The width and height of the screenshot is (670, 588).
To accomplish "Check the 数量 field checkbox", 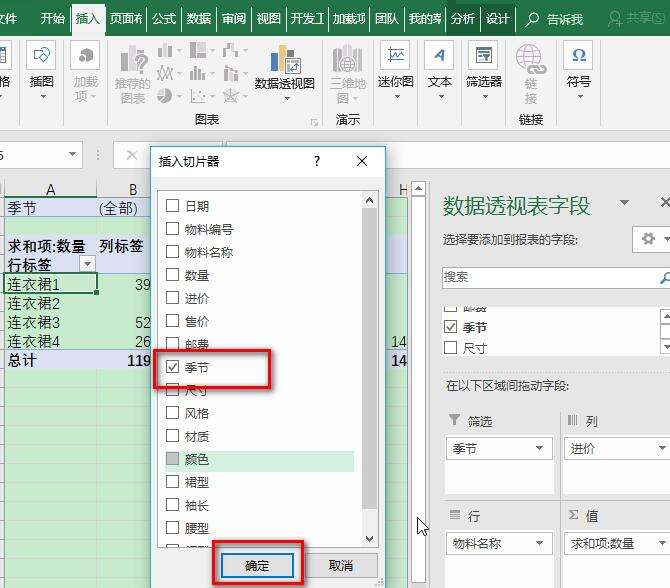I will [172, 275].
